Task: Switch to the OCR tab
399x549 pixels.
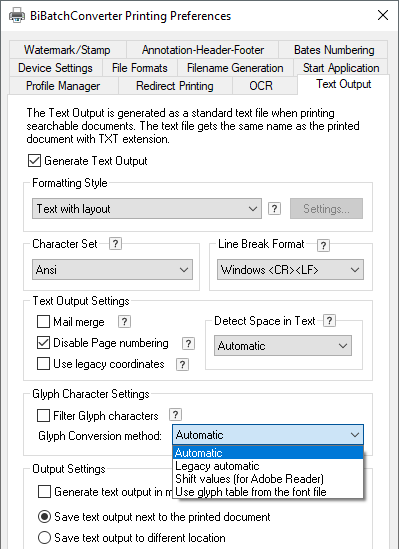Action: [x=261, y=86]
